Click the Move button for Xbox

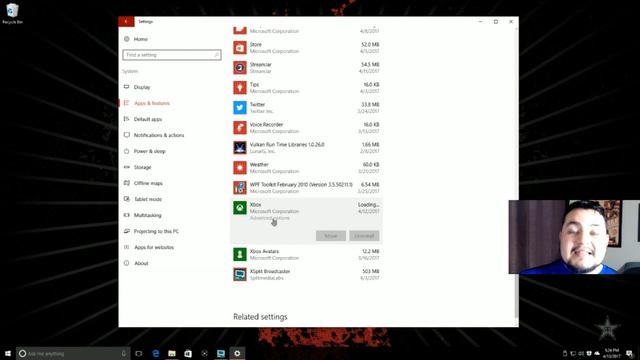pyautogui.click(x=331, y=236)
